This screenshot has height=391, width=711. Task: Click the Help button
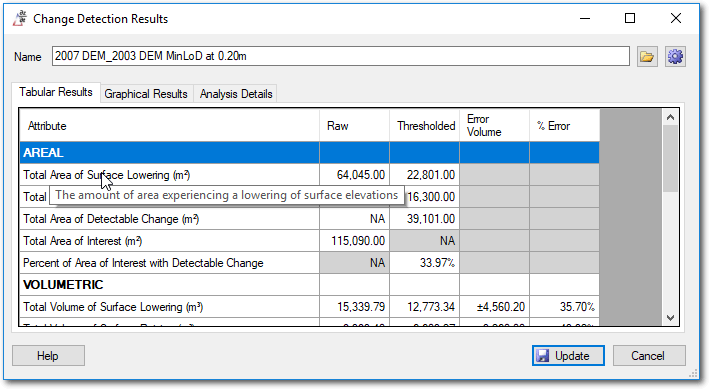tap(48, 356)
